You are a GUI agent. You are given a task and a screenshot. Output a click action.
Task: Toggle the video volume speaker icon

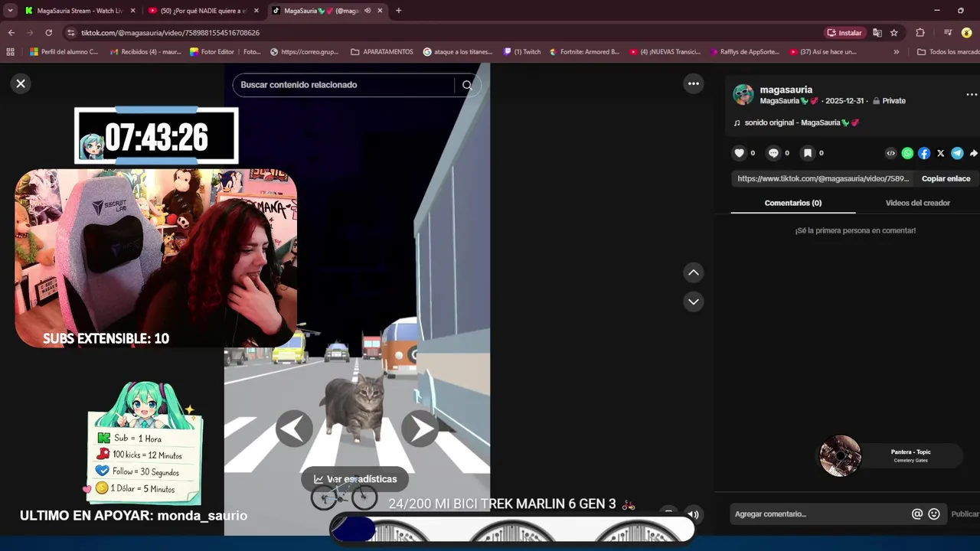tap(692, 514)
